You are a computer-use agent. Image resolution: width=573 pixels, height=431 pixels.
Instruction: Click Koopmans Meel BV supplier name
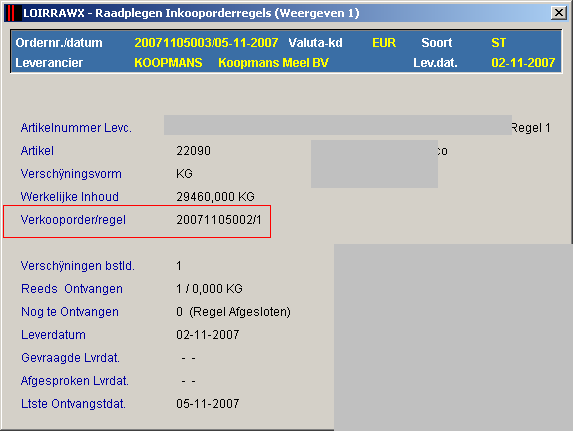273,63
